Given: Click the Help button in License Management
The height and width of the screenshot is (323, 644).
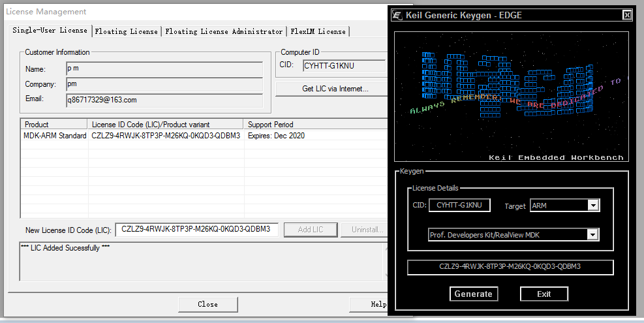Looking at the screenshot, I should pos(369,305).
